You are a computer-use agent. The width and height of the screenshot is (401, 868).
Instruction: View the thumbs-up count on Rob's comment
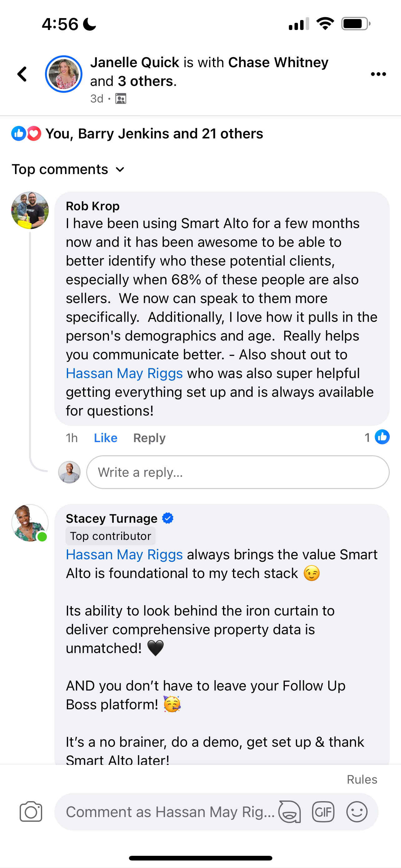[x=377, y=437]
